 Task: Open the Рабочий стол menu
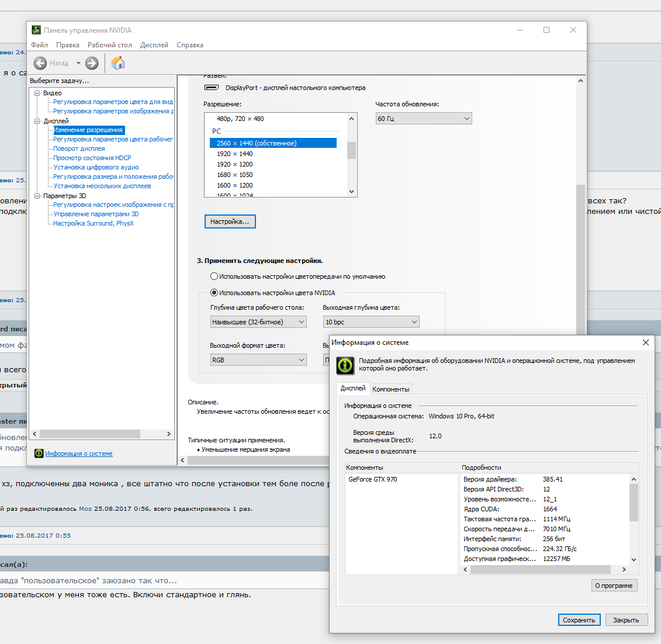pos(110,45)
